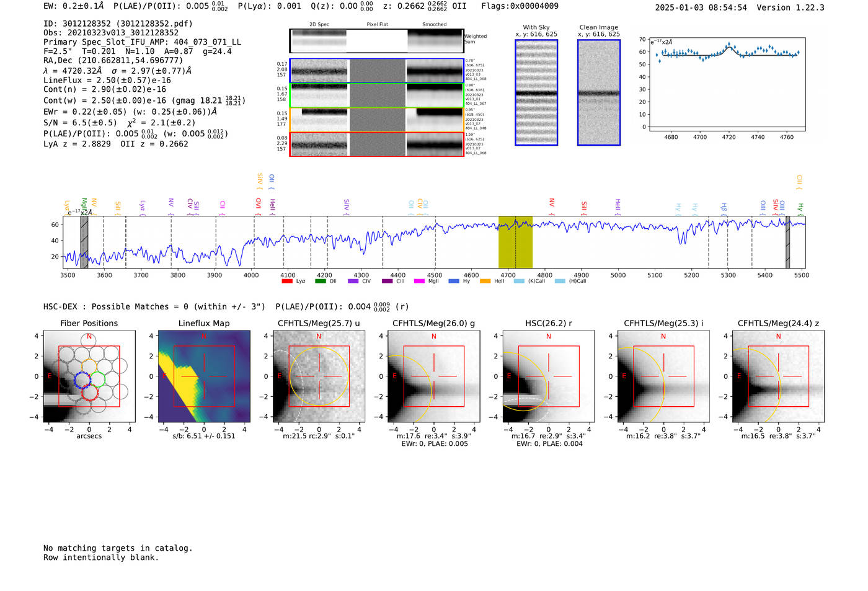The image size is (868, 591).
Task: Click the Pixel Flat column header
Action: click(377, 25)
